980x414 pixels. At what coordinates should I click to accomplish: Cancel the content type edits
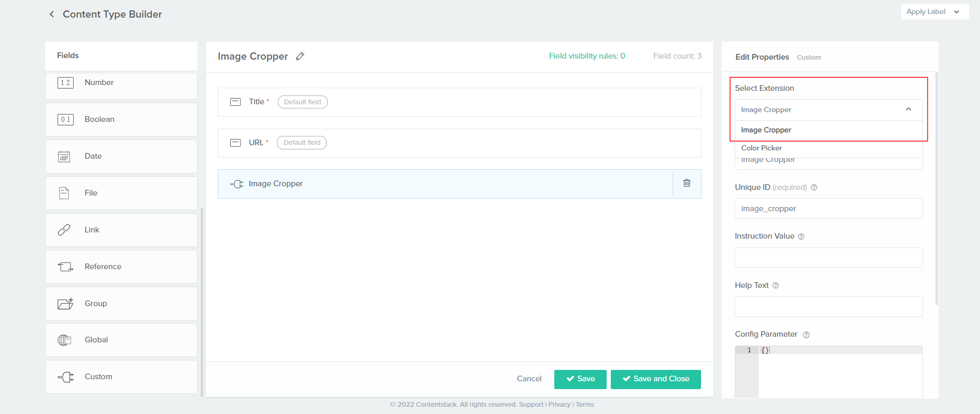[529, 379]
